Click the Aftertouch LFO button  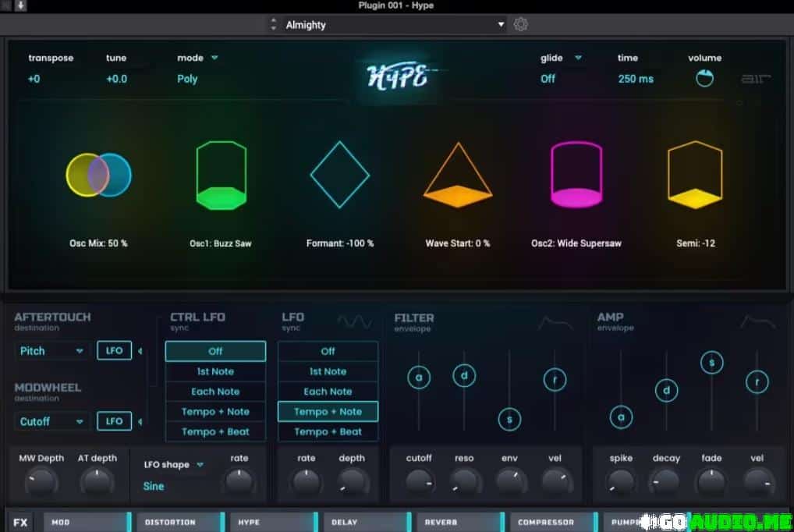[x=115, y=350]
